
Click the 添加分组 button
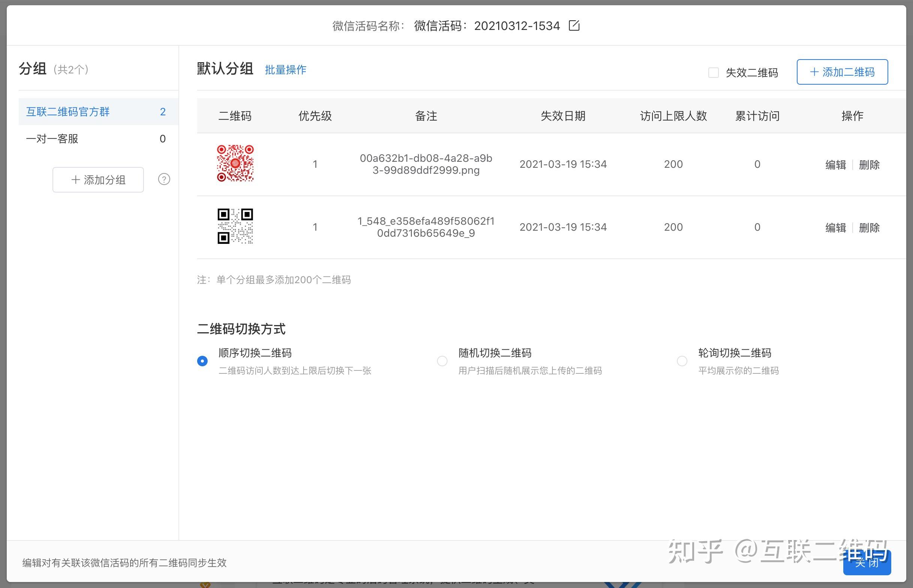(98, 179)
